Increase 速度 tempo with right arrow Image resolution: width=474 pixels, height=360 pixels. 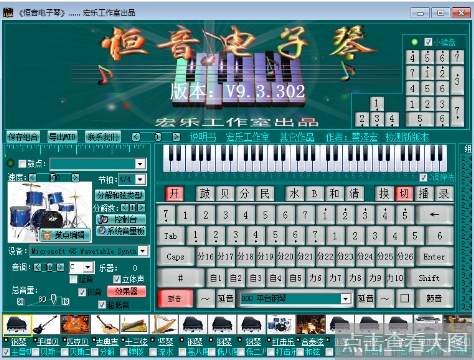click(76, 177)
